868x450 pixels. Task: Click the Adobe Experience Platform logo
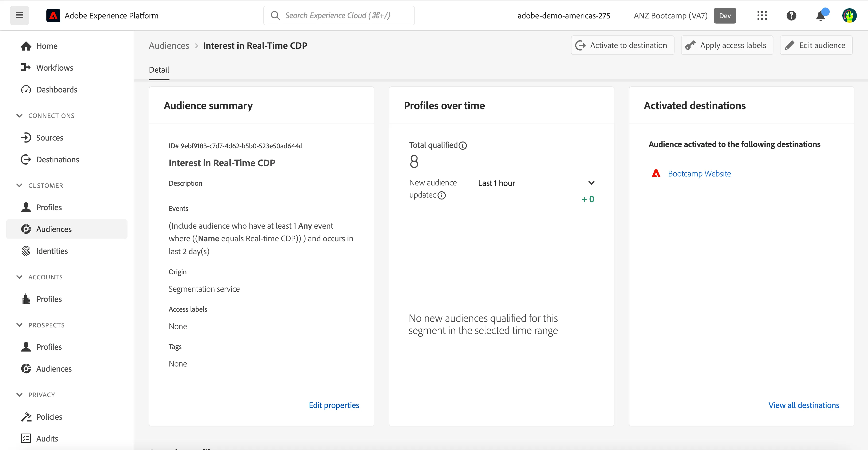[x=53, y=16]
